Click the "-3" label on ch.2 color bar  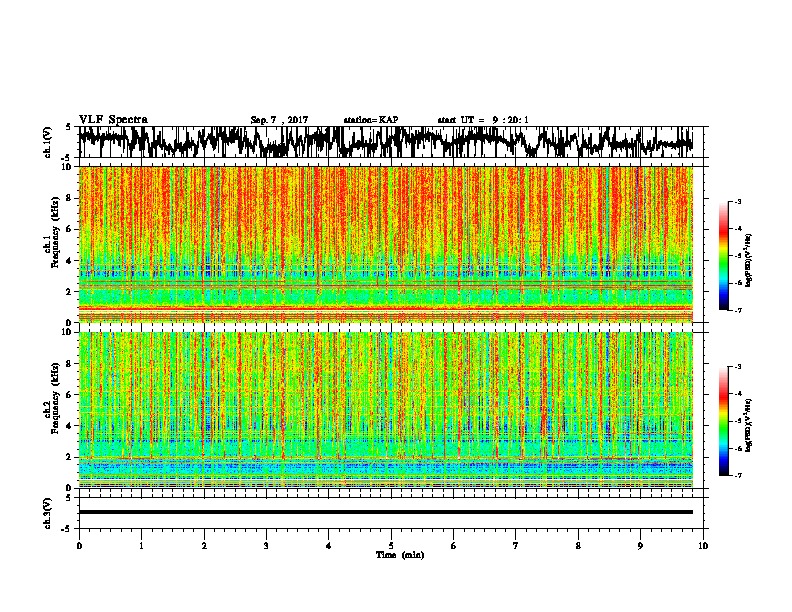coord(738,367)
